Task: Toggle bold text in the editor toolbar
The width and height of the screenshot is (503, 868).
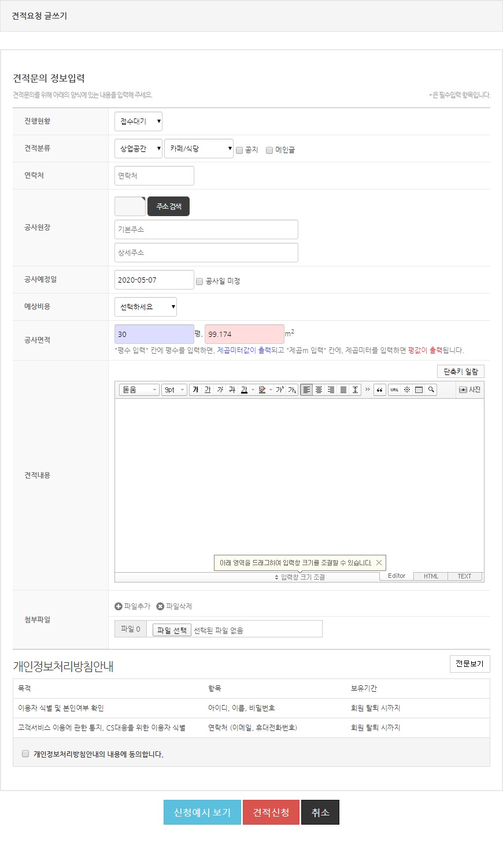Action: 195,390
